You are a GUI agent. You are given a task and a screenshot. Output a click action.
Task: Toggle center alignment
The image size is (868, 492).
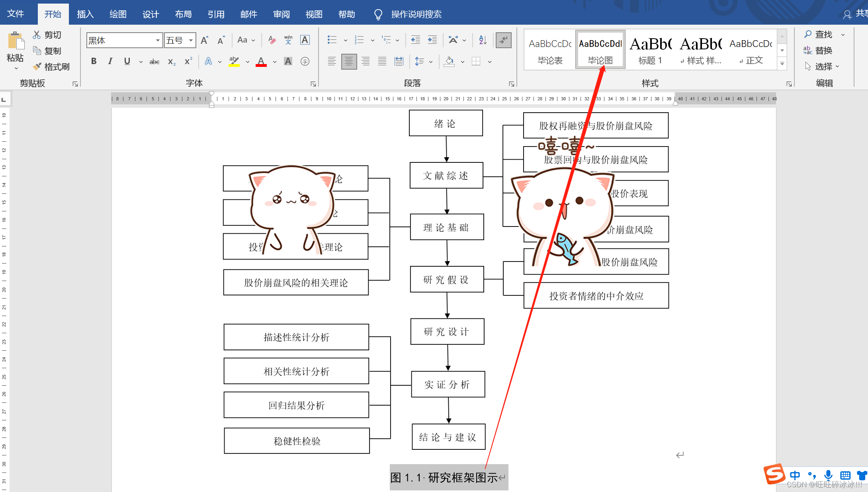tap(349, 61)
